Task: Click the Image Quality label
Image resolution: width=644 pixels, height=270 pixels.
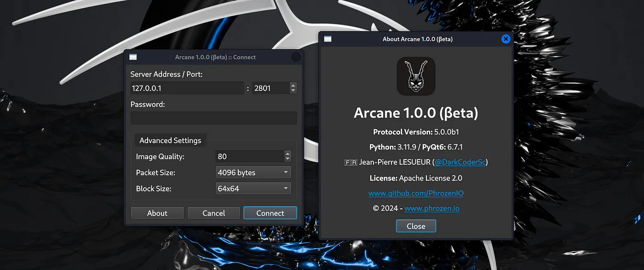Action: [160, 156]
